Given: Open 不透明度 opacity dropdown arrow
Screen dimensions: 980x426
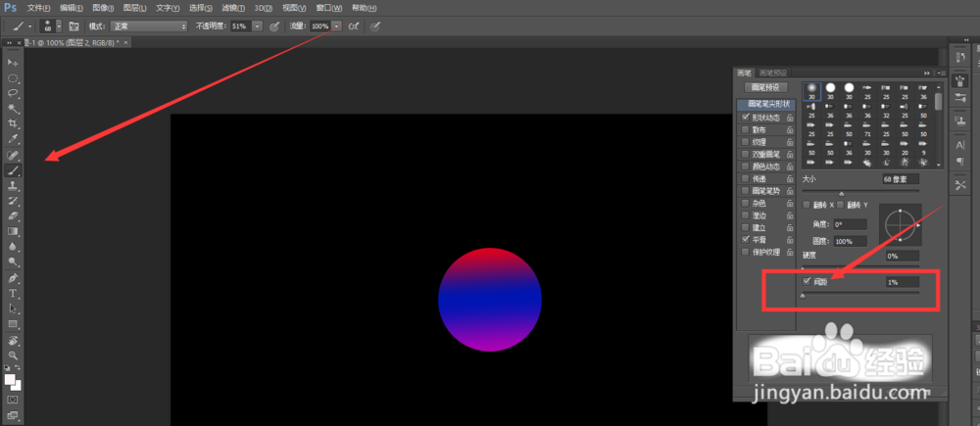Looking at the screenshot, I should pos(258,26).
